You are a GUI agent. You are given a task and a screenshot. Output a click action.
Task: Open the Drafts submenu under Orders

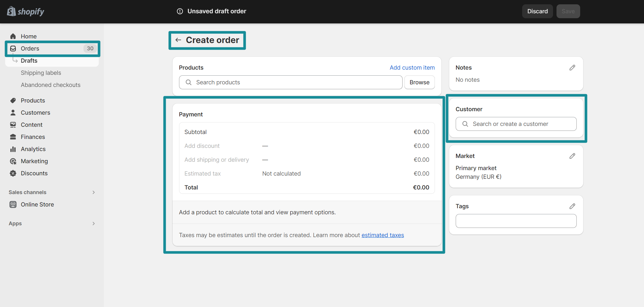click(x=29, y=60)
